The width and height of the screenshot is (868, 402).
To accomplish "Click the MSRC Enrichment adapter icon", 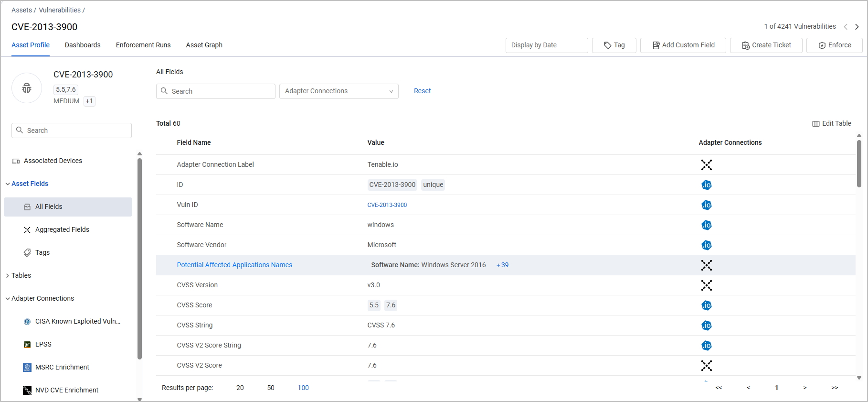I will [27, 368].
